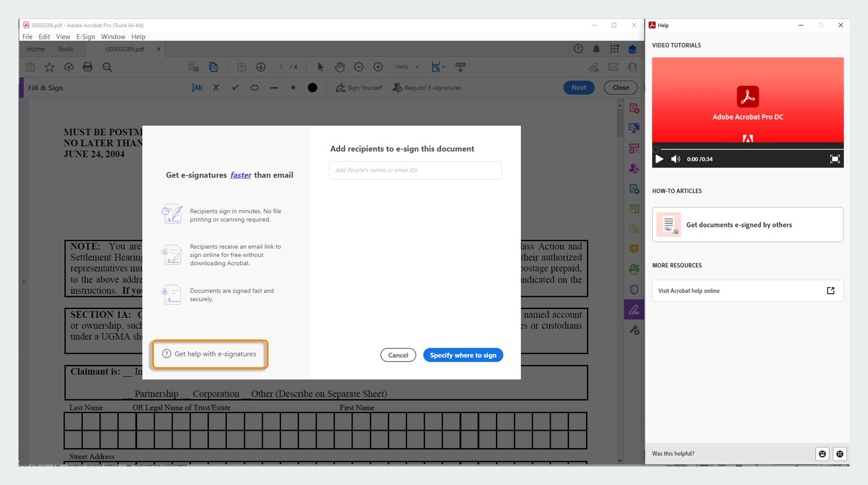Viewport: 868px width, 485px height.
Task: Click the Sign Yourself pen icon
Action: coord(341,88)
